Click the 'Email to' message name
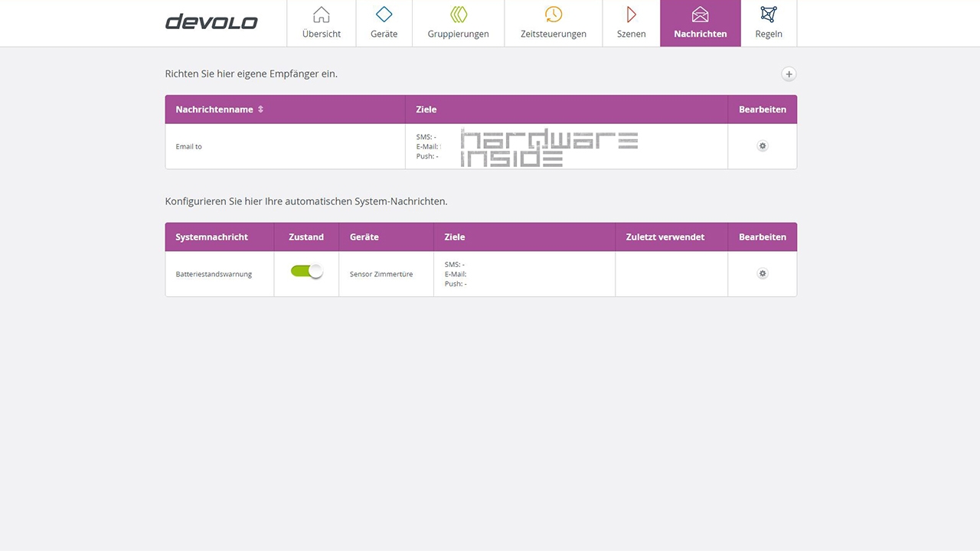The width and height of the screenshot is (980, 551). pos(189,146)
